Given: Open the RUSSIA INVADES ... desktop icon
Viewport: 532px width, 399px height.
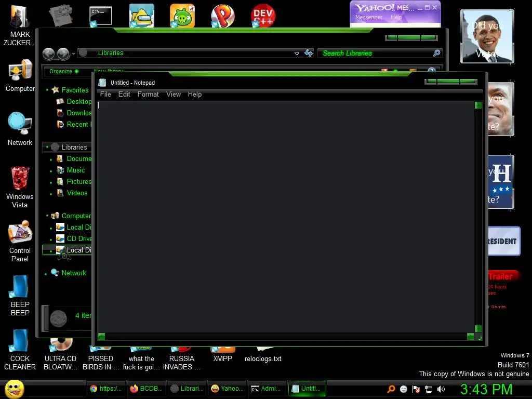Looking at the screenshot, I should tap(181, 358).
